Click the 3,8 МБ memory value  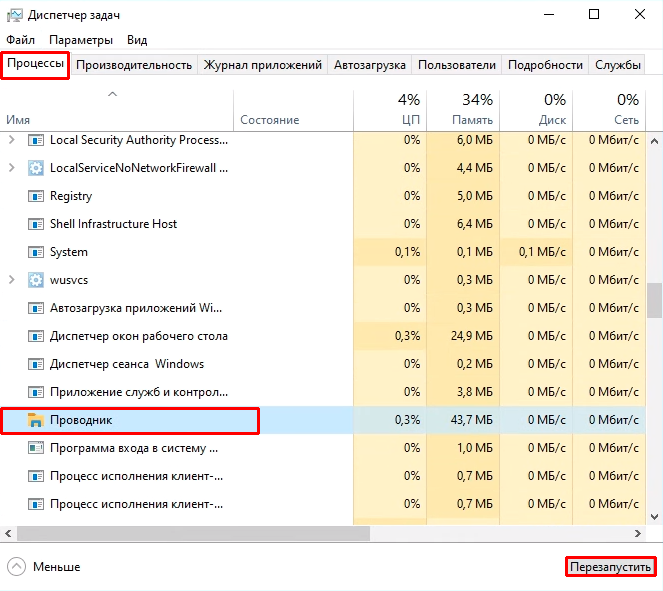tap(474, 392)
